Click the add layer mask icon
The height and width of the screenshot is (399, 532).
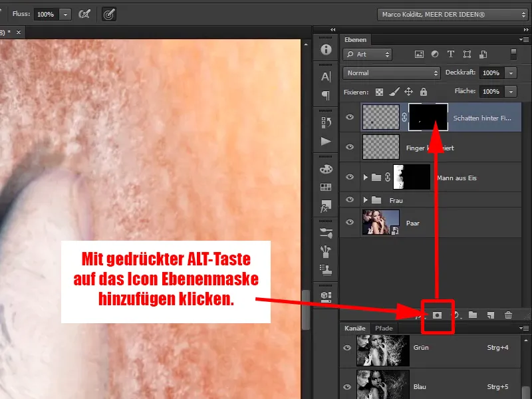point(438,315)
